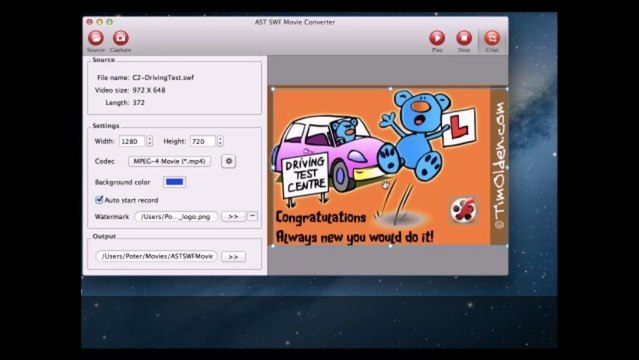
Task: Browse for a watermark image file
Action: click(233, 216)
